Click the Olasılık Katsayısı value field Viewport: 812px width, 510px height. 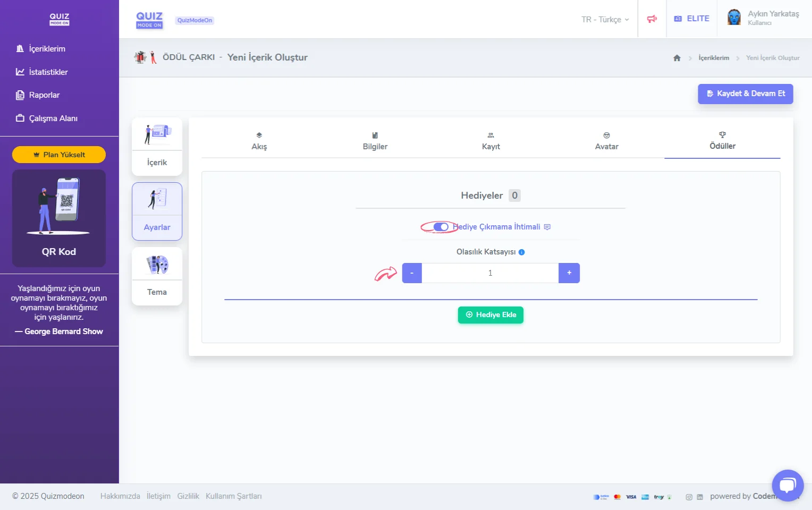pos(490,273)
